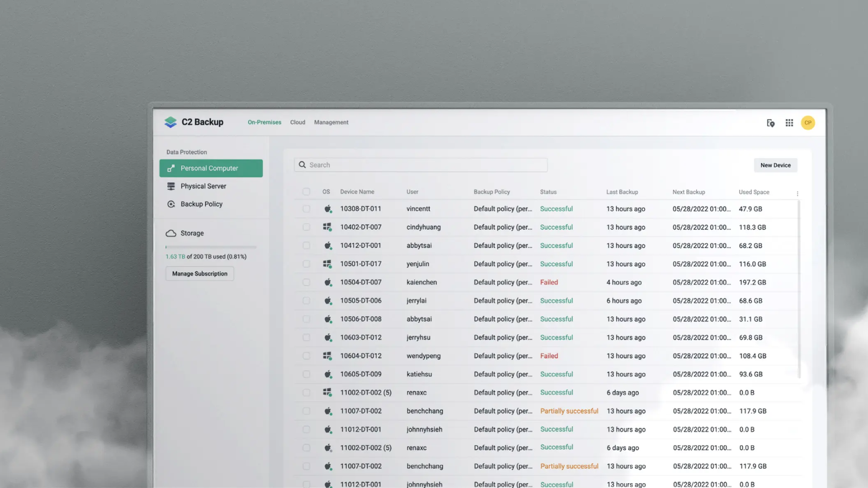
Task: Click the 1.63 TB usage link
Action: [175, 257]
